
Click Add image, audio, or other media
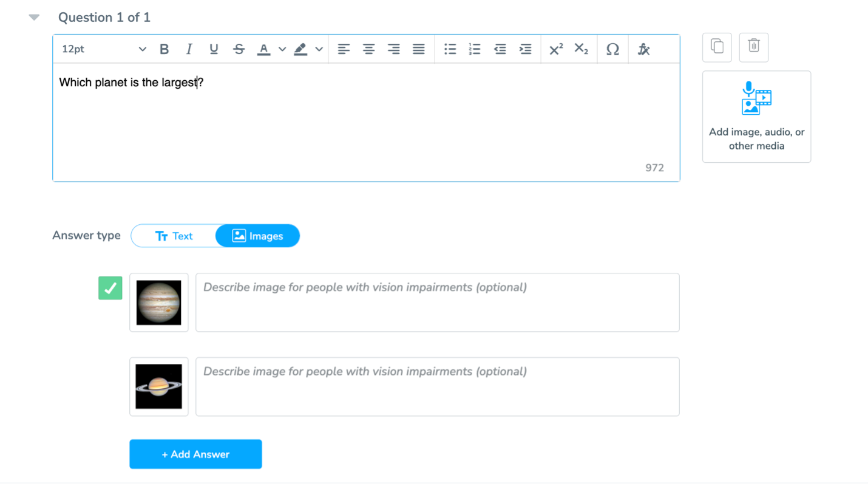tap(756, 117)
